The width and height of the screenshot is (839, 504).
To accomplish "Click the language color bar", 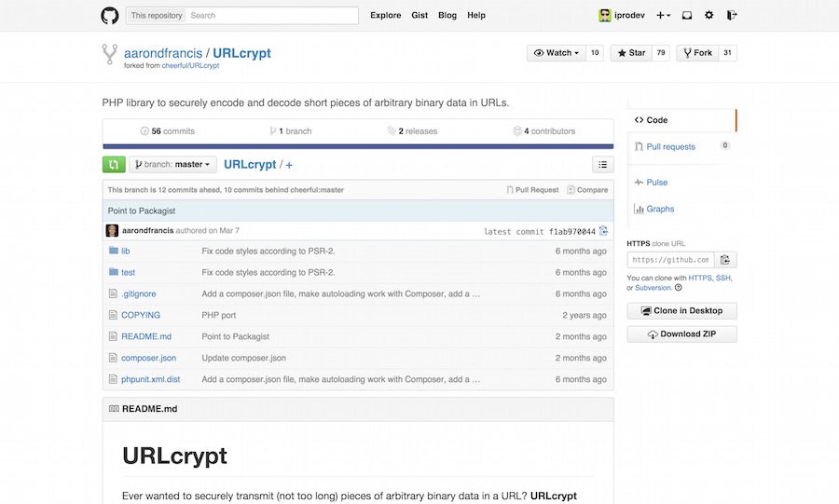I will (x=358, y=146).
